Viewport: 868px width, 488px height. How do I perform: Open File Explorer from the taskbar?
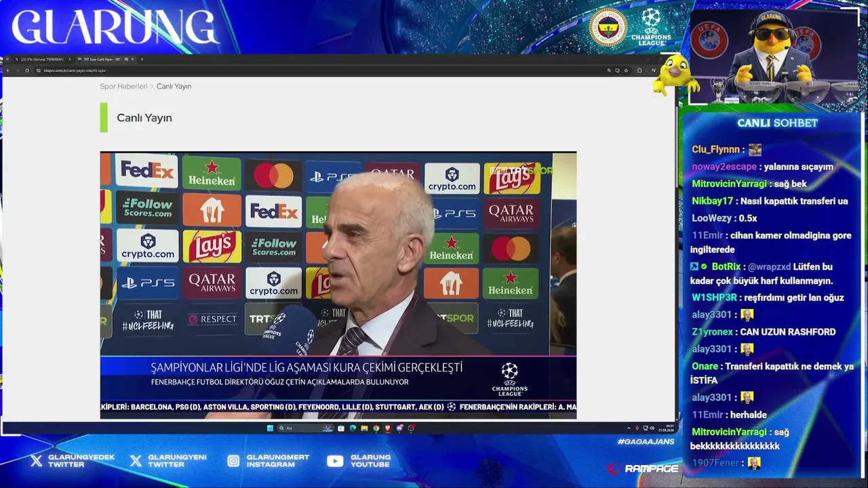364,428
